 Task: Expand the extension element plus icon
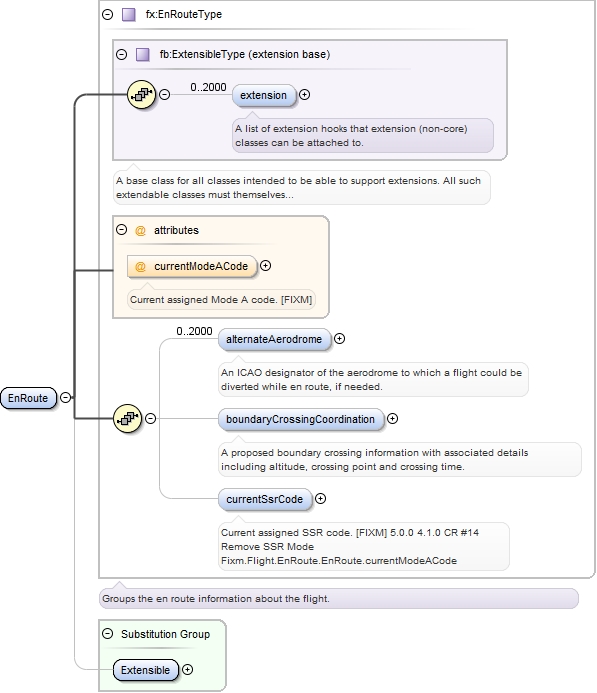coord(304,95)
